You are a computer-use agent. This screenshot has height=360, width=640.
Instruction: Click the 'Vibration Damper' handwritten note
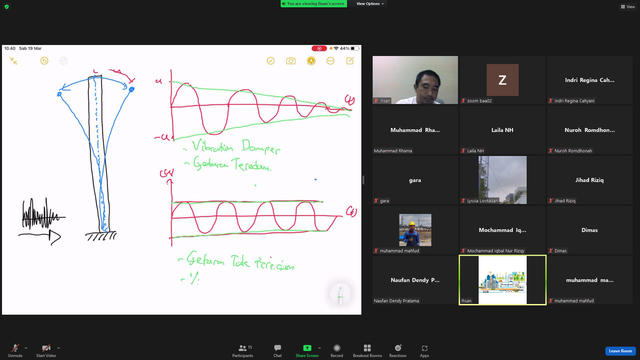pos(236,147)
